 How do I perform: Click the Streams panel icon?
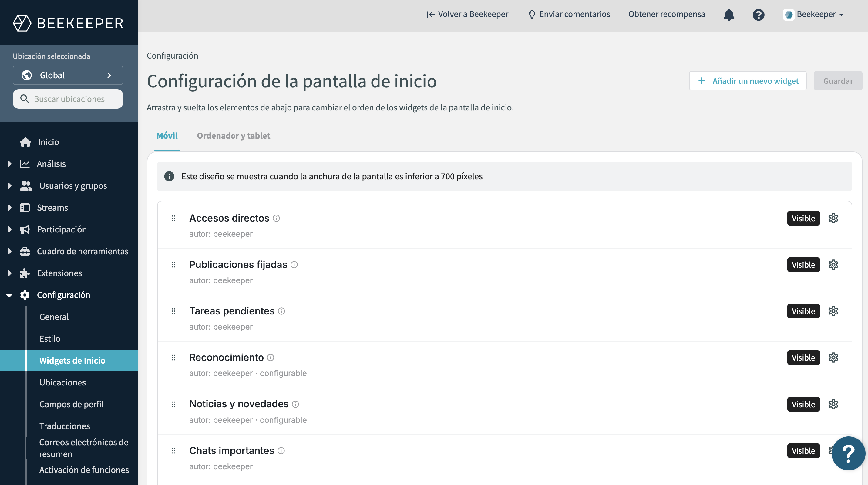tap(25, 207)
